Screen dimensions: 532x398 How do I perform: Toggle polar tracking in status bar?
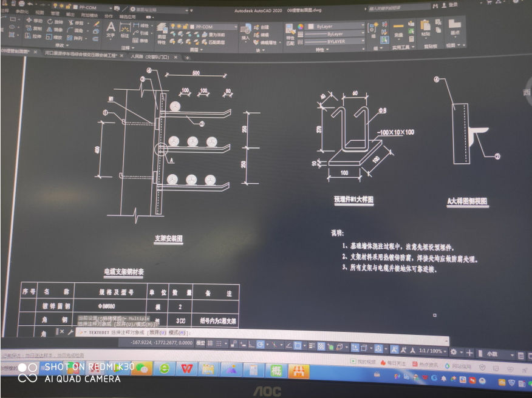click(x=261, y=345)
